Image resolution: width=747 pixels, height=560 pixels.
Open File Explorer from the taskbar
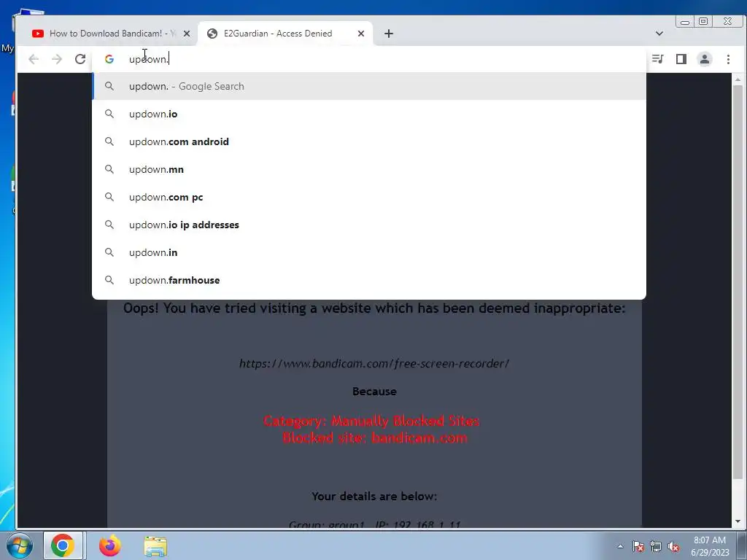[x=155, y=546]
